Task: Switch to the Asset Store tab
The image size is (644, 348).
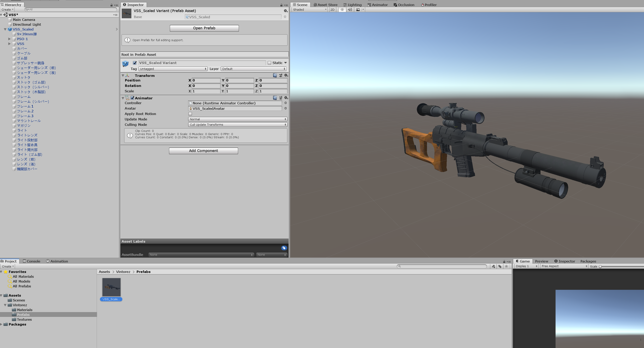Action: pos(326,5)
